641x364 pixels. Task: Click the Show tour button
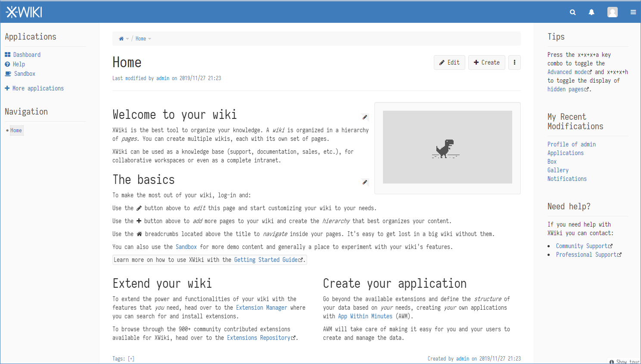click(624, 361)
